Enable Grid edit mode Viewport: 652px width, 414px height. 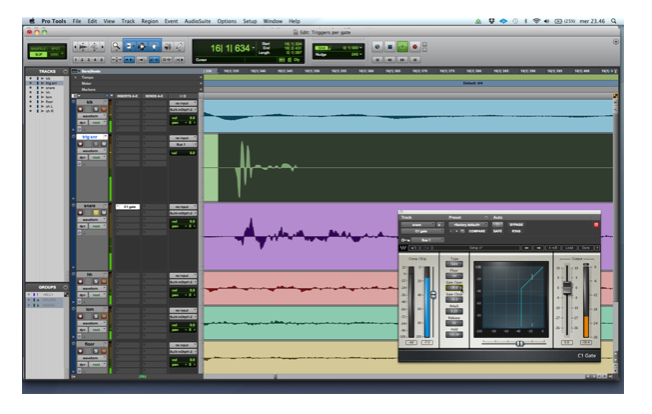[x=56, y=54]
